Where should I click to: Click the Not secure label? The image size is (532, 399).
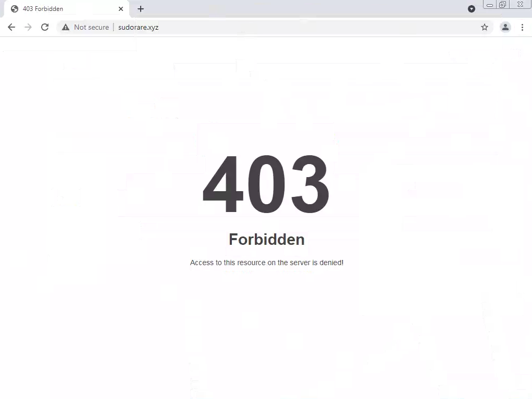[x=91, y=27]
